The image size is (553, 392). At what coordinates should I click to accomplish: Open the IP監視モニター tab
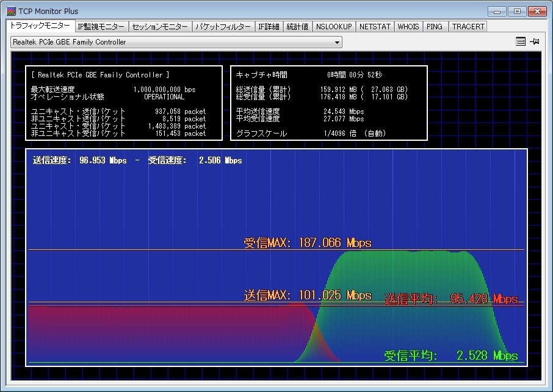101,27
